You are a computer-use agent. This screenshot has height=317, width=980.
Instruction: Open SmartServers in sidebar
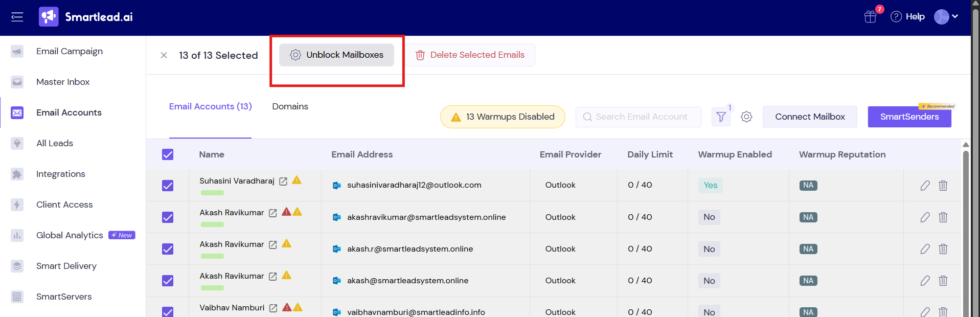[64, 297]
